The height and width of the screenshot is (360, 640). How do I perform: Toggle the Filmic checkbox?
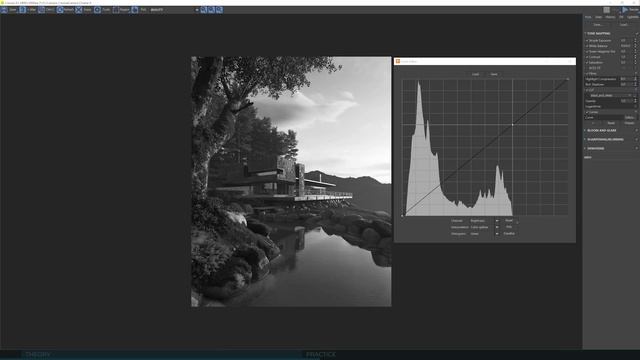tap(587, 73)
